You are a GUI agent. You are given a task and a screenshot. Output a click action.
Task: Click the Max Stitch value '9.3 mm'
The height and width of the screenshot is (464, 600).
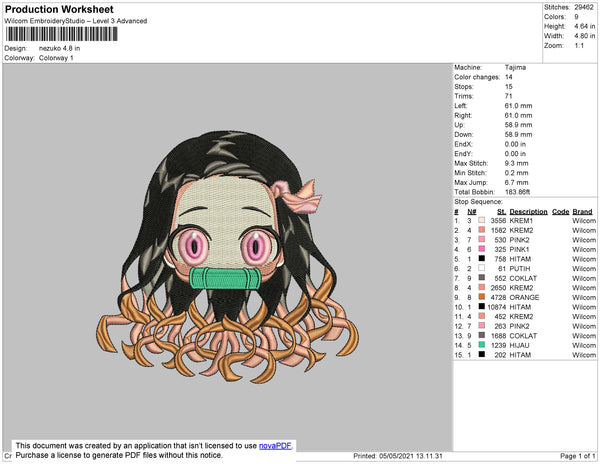click(x=516, y=163)
